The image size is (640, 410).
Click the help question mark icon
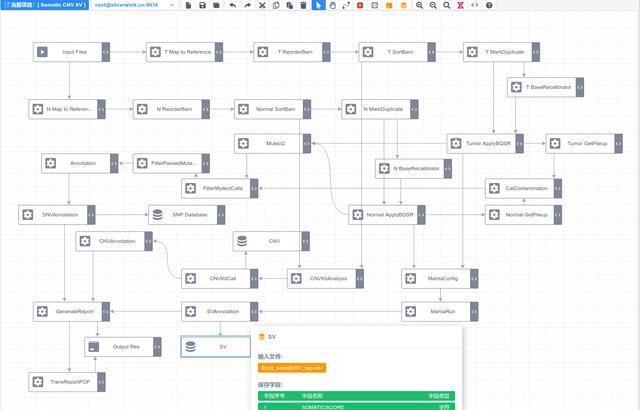click(x=489, y=5)
